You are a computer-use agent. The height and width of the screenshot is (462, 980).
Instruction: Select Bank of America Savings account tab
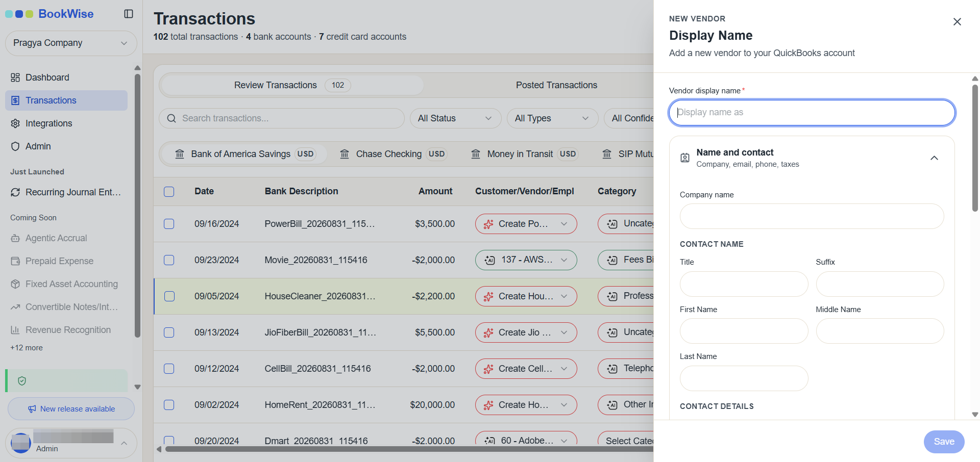pos(243,154)
